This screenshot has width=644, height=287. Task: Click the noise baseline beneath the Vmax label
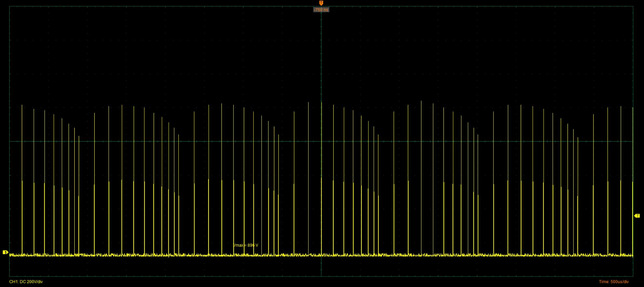pos(245,255)
